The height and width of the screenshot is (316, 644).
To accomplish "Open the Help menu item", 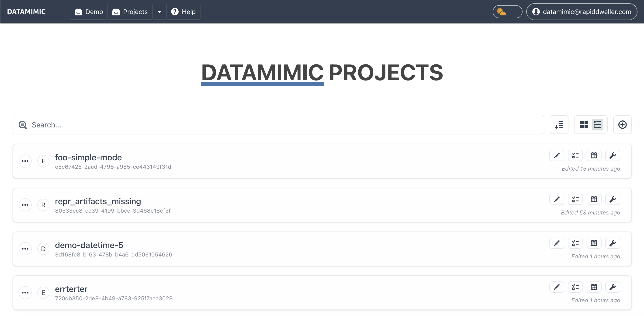I will coord(183,12).
